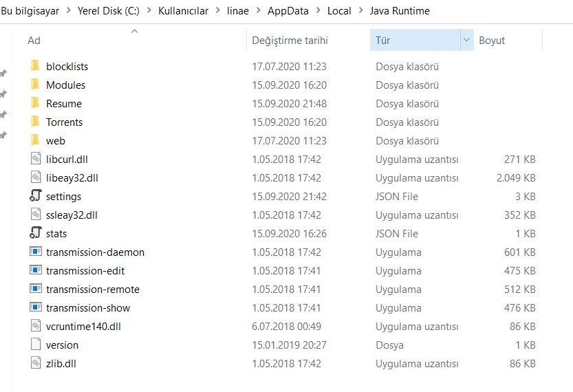
Task: Open the Tür column filter dropdown arrow
Action: point(466,40)
